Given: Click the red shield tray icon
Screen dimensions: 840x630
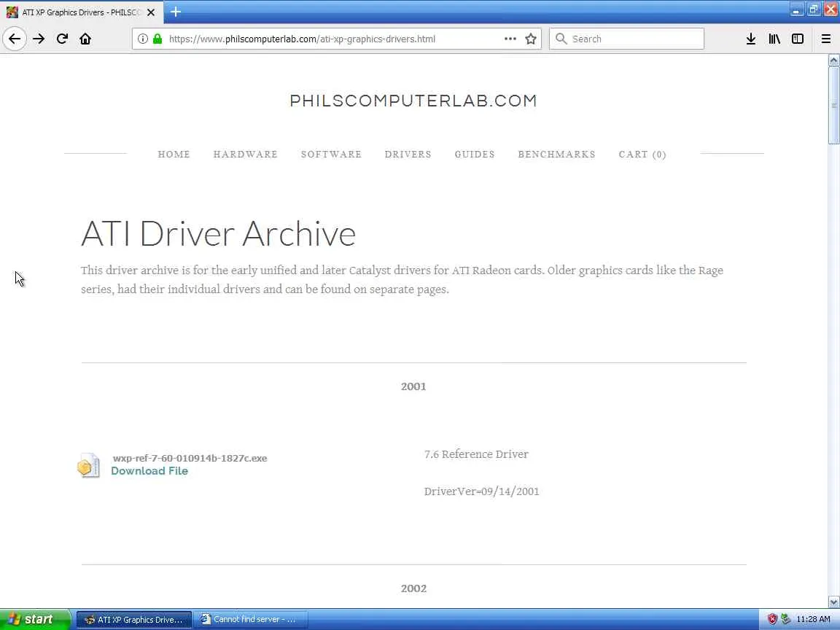Looking at the screenshot, I should pyautogui.click(x=772, y=619).
